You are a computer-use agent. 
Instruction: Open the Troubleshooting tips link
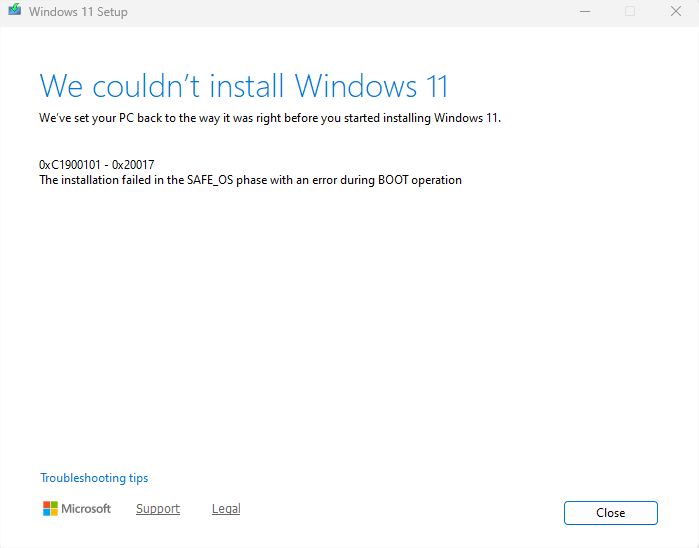(x=94, y=478)
